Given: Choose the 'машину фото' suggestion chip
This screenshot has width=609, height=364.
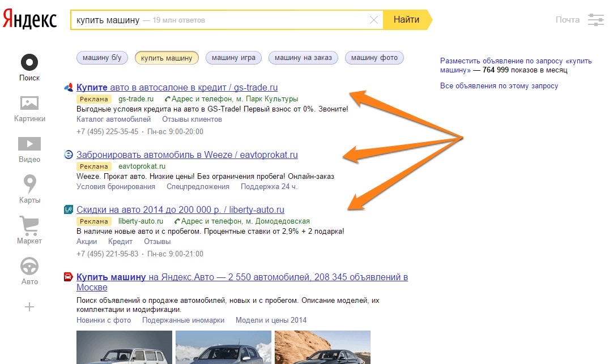Looking at the screenshot, I should (x=374, y=58).
